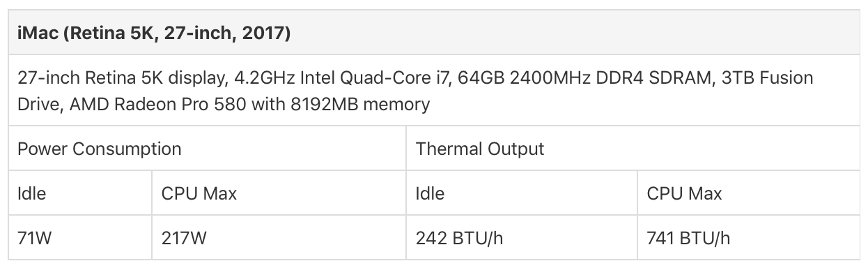Click the Power Consumption column heading
868x268 pixels.
click(x=100, y=149)
